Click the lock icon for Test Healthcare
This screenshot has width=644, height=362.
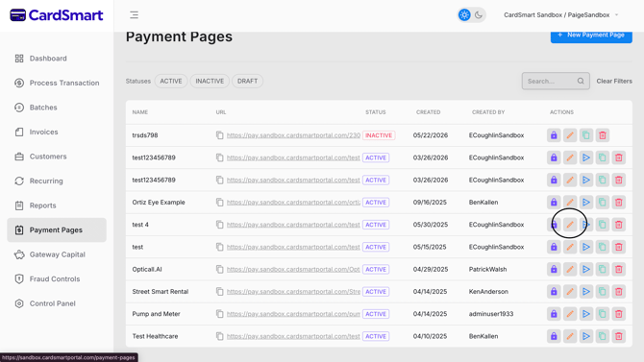click(554, 336)
